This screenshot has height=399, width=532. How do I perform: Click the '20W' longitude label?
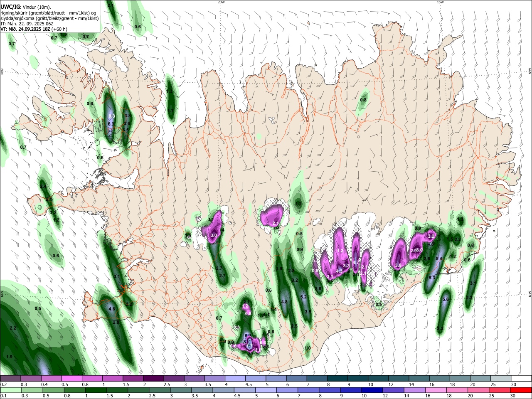(221, 2)
